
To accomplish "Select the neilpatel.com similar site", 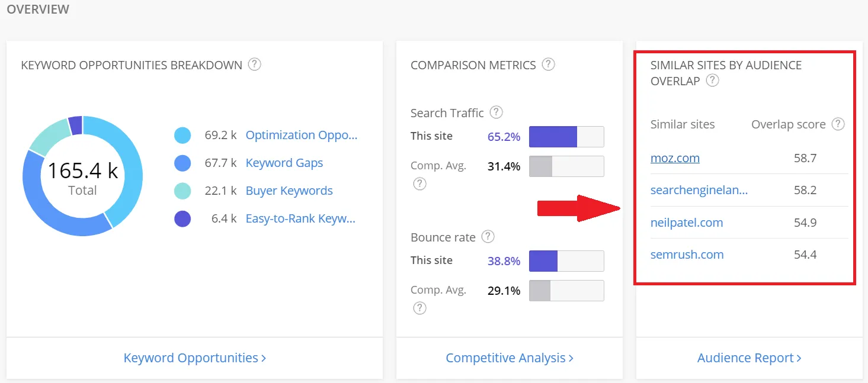I will (x=686, y=223).
